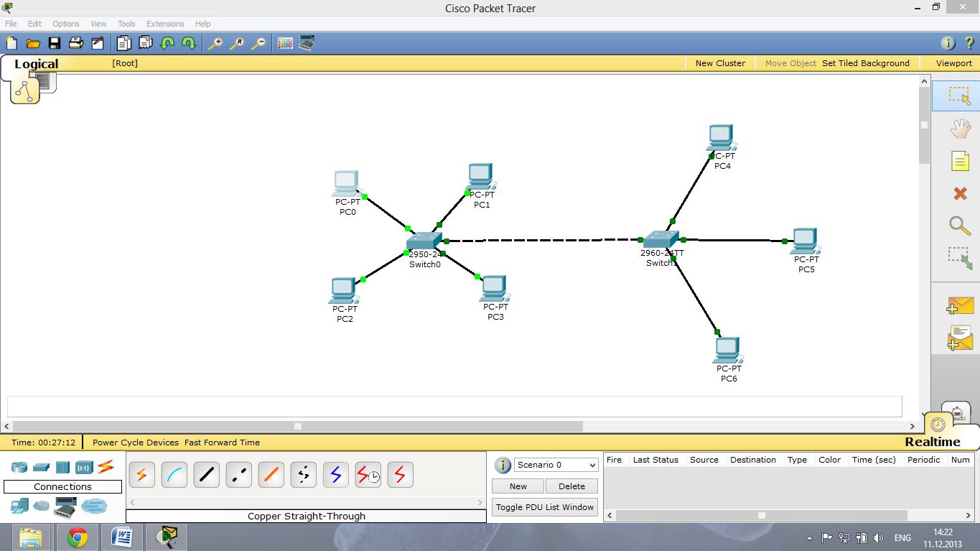Click Set Tiled Background
The image size is (980, 551).
tap(866, 63)
